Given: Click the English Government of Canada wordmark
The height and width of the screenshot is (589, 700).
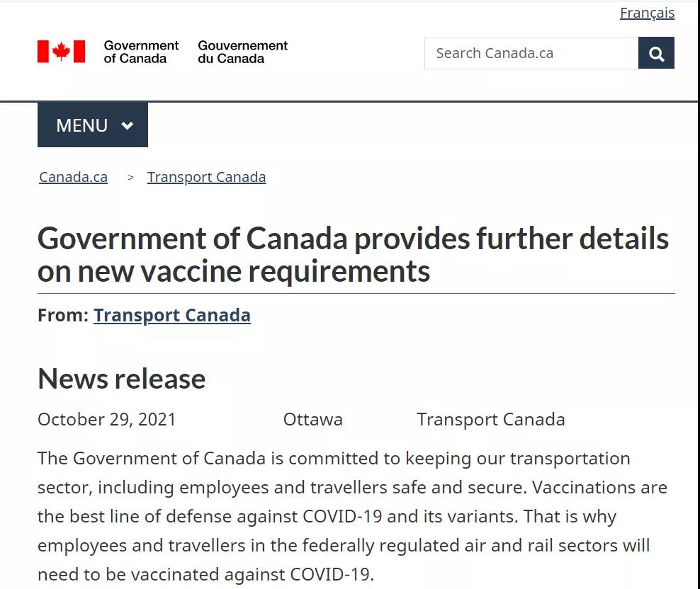Looking at the screenshot, I should point(141,52).
